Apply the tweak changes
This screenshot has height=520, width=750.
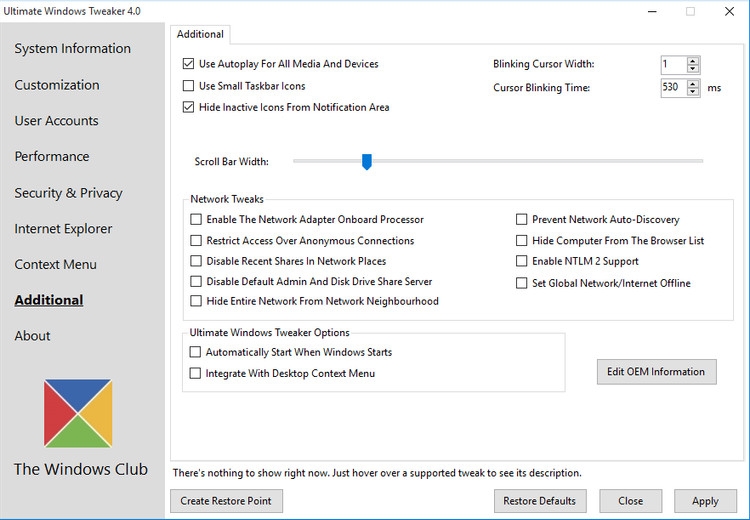pos(705,501)
